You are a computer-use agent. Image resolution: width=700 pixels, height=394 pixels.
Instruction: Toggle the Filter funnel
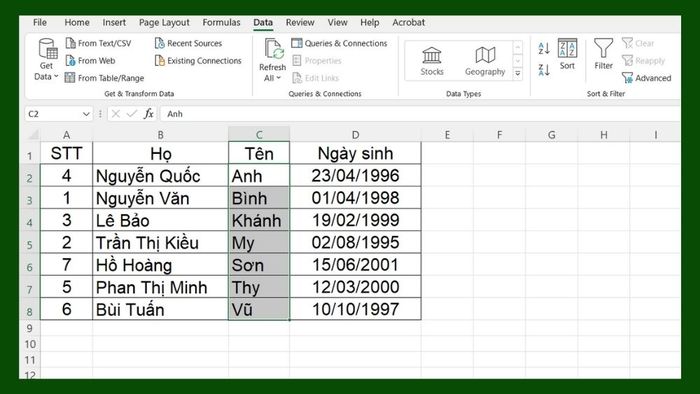tap(604, 54)
